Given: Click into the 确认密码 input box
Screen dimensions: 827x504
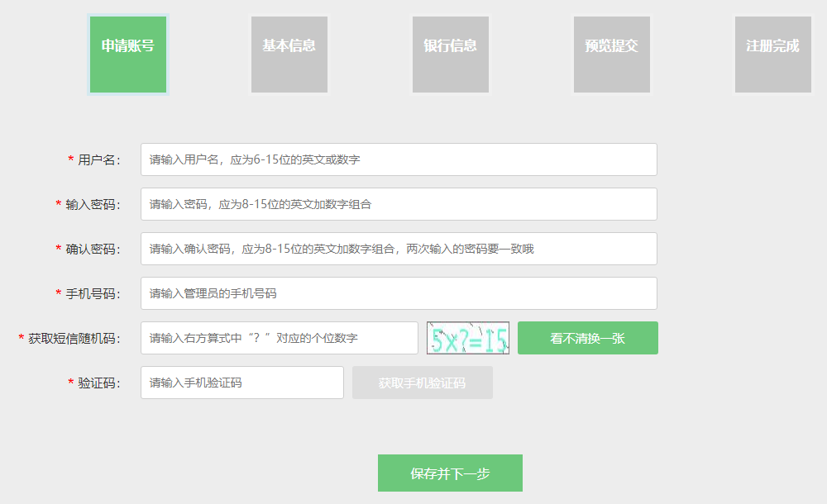Looking at the screenshot, I should (x=399, y=249).
